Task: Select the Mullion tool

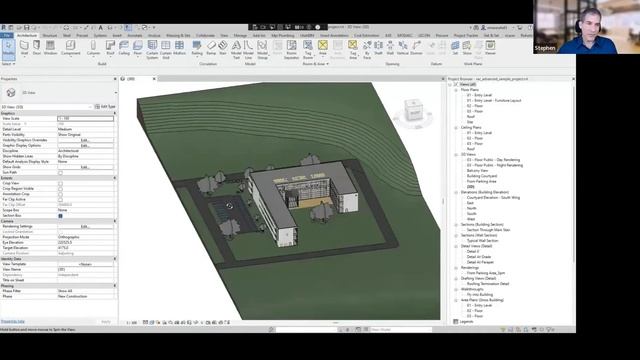Action: pos(179,48)
